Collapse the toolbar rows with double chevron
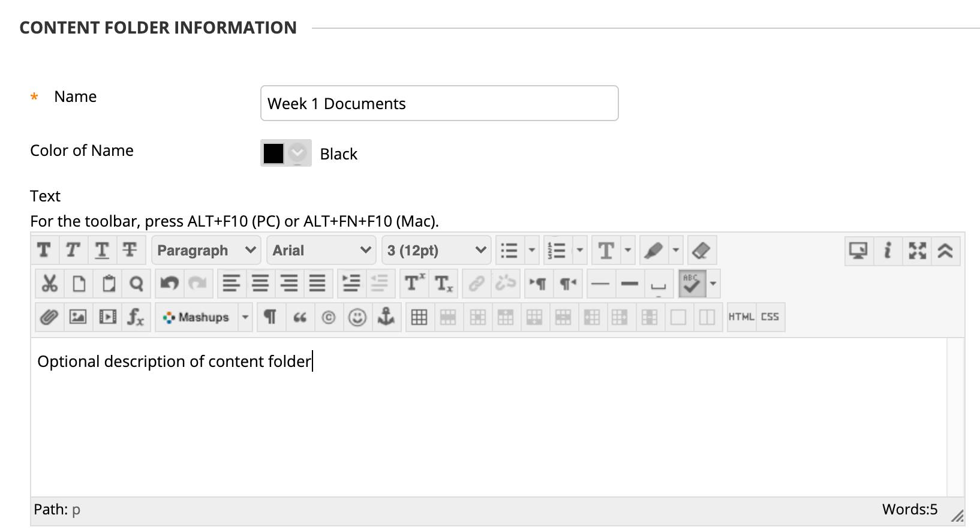The image size is (980, 530). [x=945, y=250]
